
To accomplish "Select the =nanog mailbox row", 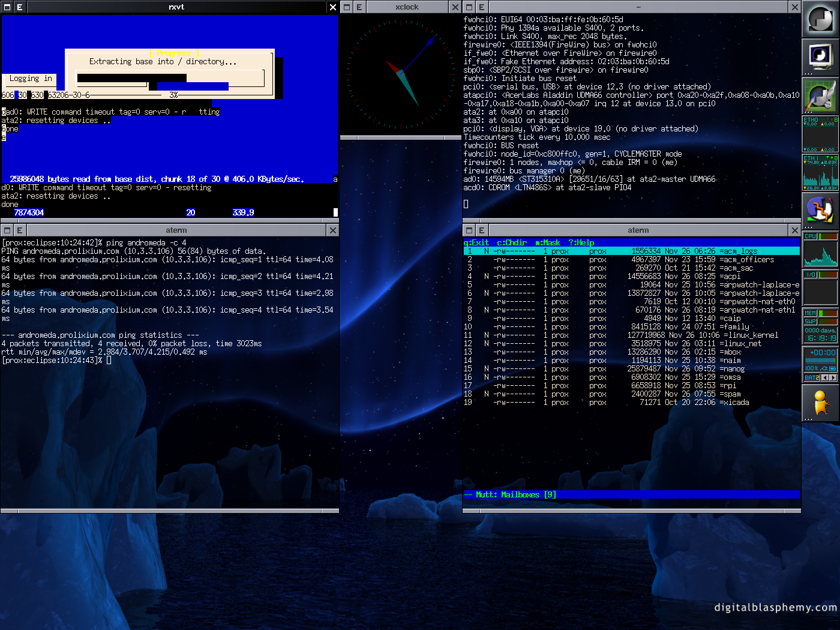I will tap(631, 369).
